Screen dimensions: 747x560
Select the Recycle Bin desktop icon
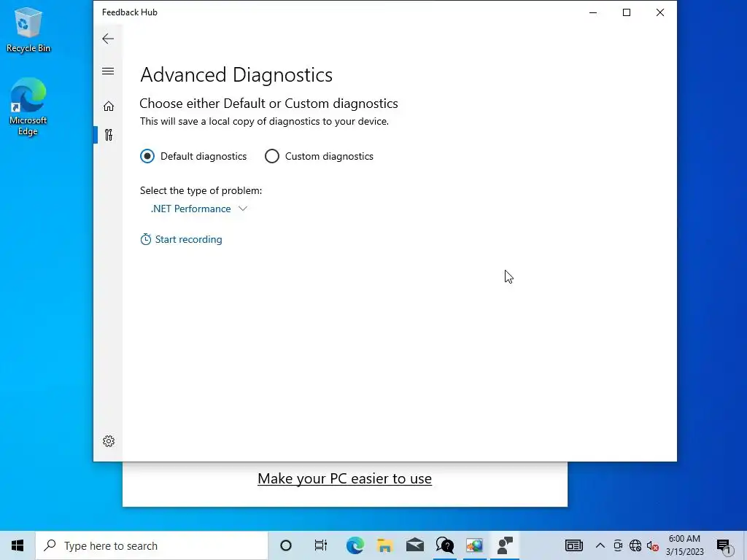(28, 29)
